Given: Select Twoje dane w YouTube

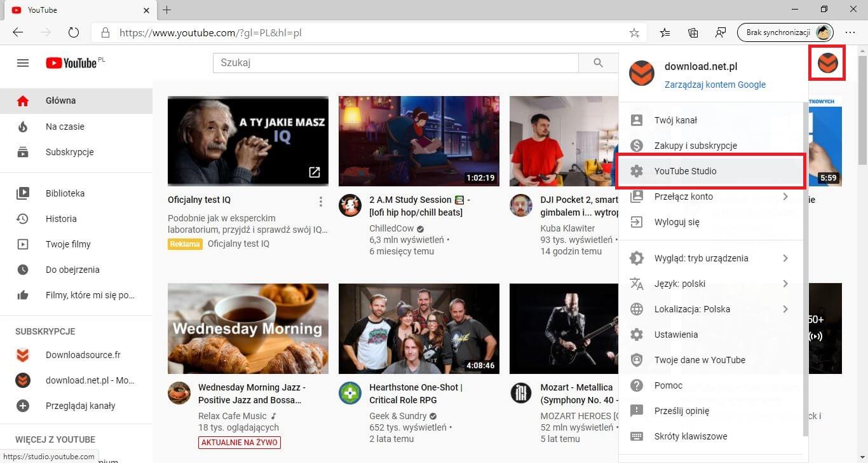Looking at the screenshot, I should click(x=710, y=360).
